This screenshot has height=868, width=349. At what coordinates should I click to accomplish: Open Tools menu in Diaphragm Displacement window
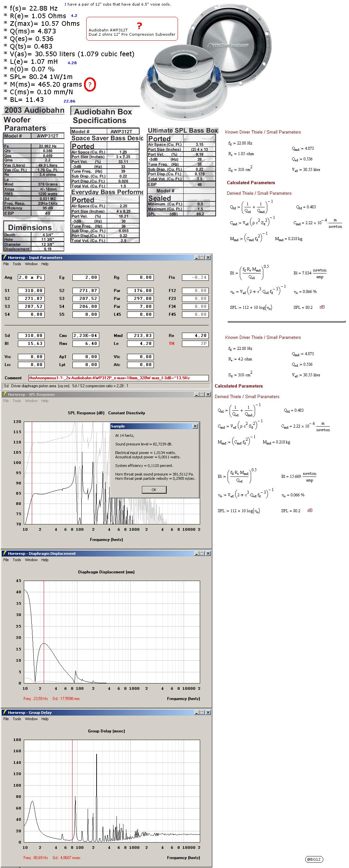tap(17, 560)
